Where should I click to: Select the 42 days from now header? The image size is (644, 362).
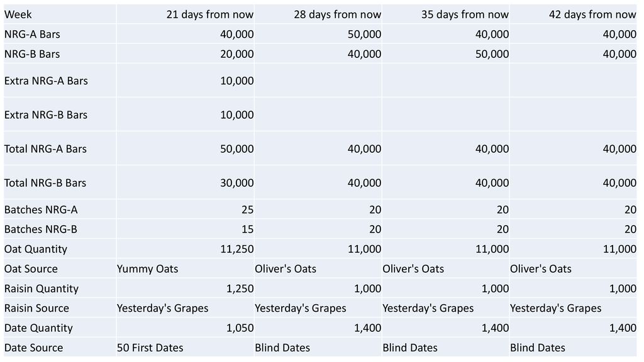click(x=592, y=14)
